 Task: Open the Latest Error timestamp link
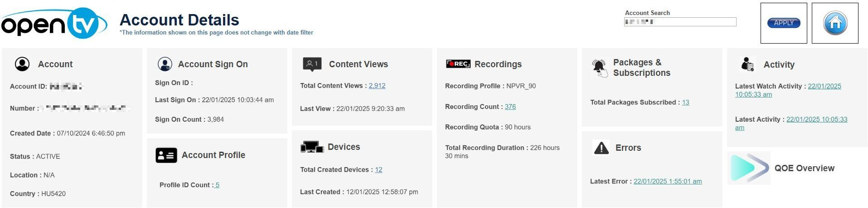click(667, 182)
